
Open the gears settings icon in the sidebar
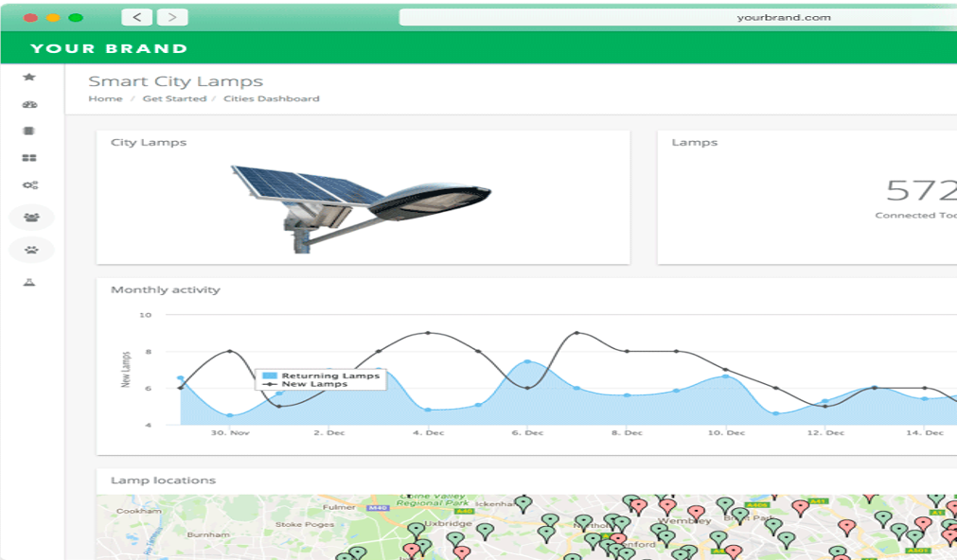click(x=30, y=184)
